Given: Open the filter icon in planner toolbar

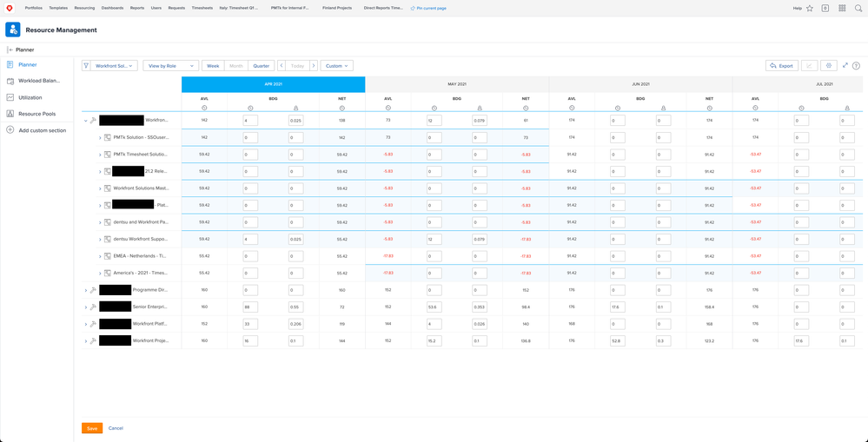Looking at the screenshot, I should (87, 66).
